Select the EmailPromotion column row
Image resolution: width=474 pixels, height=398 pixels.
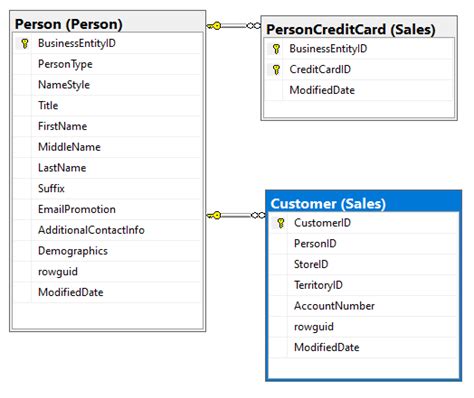tap(108, 209)
